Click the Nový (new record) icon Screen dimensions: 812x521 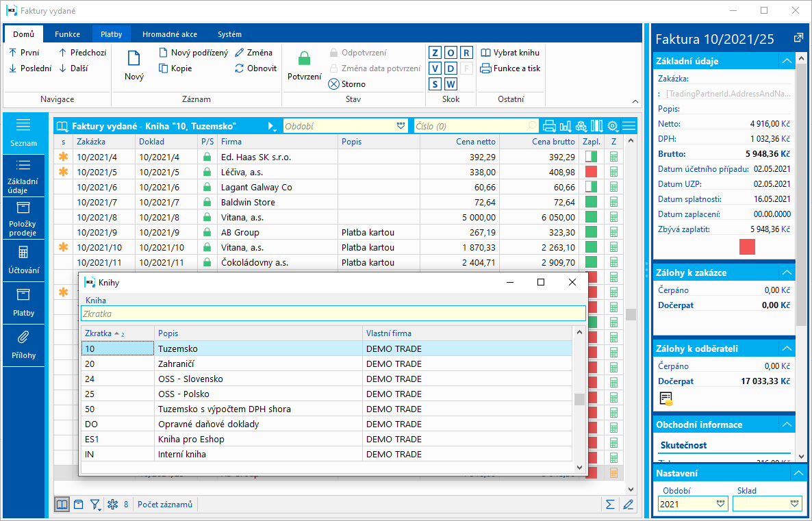tap(134, 60)
